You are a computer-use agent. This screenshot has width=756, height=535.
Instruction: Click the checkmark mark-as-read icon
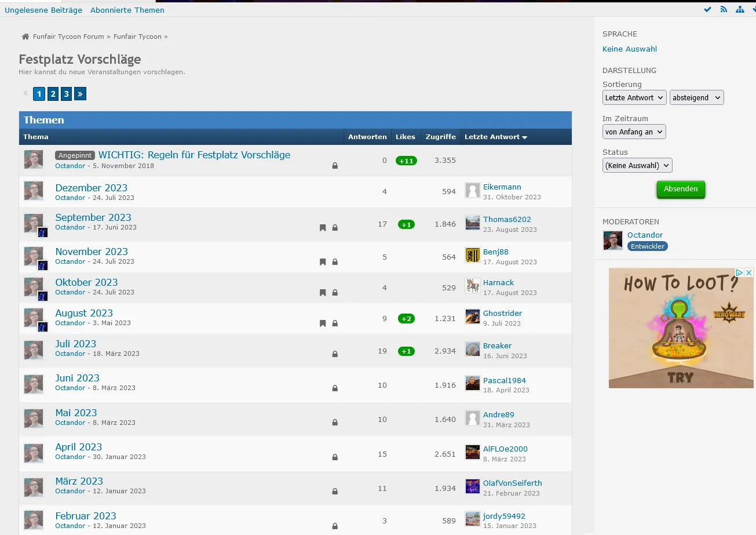pyautogui.click(x=707, y=10)
